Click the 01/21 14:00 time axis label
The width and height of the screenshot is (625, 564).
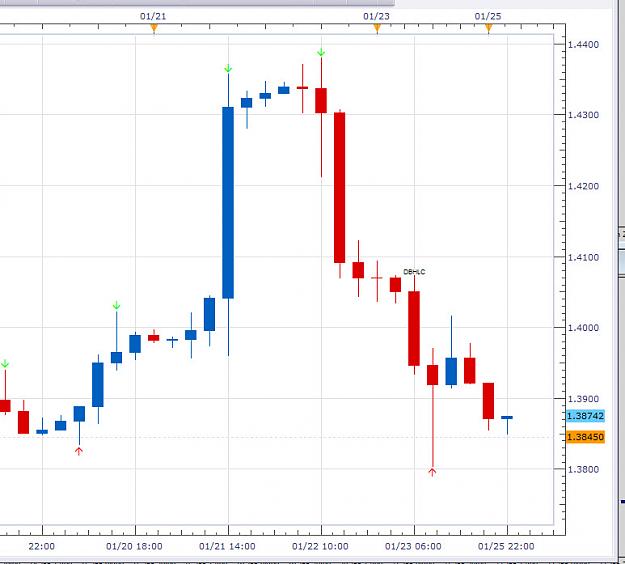tap(227, 546)
